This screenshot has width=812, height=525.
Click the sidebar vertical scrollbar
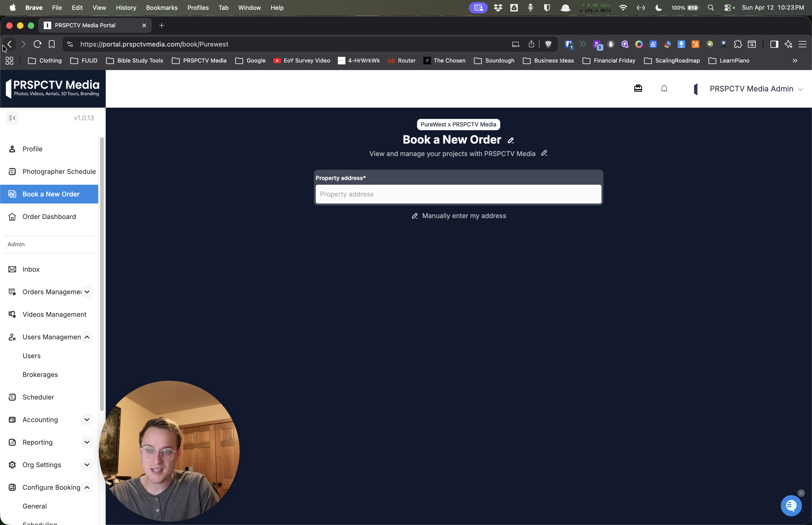[x=101, y=273]
